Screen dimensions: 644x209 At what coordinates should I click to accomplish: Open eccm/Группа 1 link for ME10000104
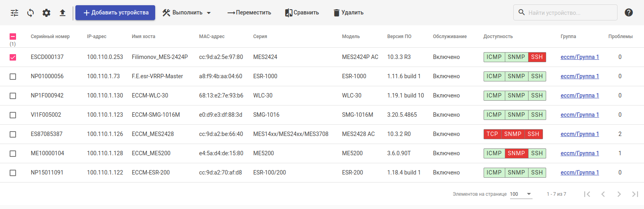(579, 153)
